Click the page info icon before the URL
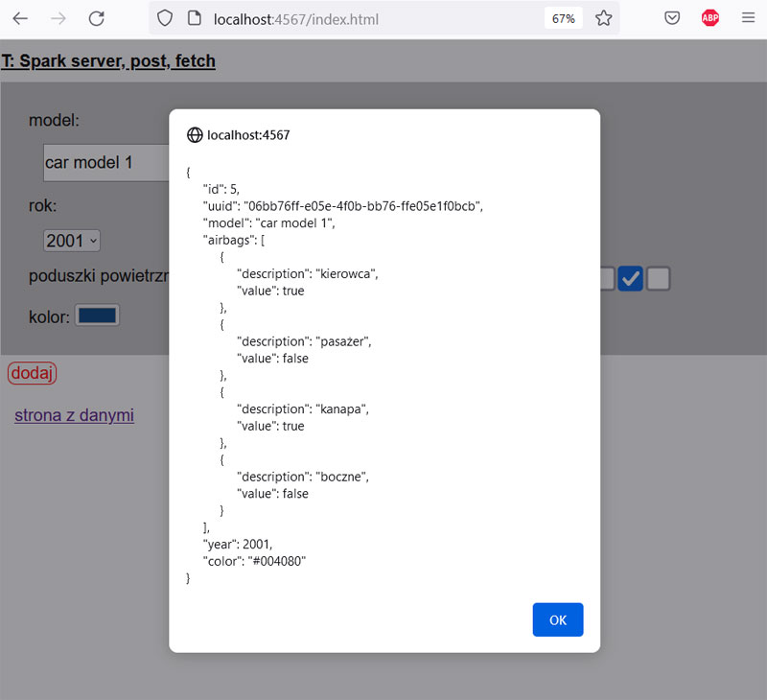767x700 pixels. 194,18
